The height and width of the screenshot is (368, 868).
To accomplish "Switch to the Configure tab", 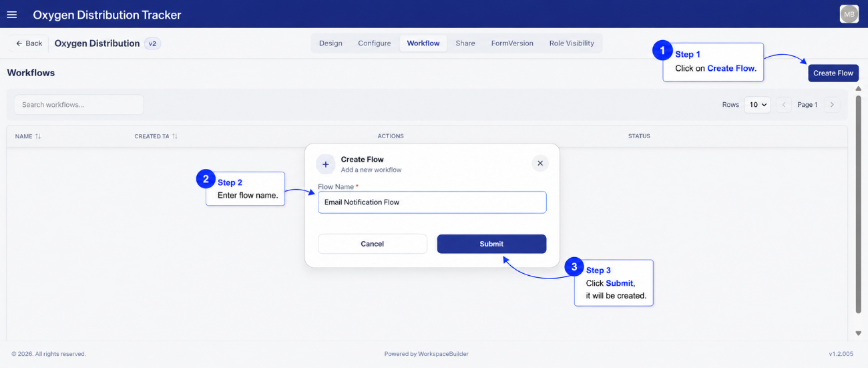I will click(375, 43).
